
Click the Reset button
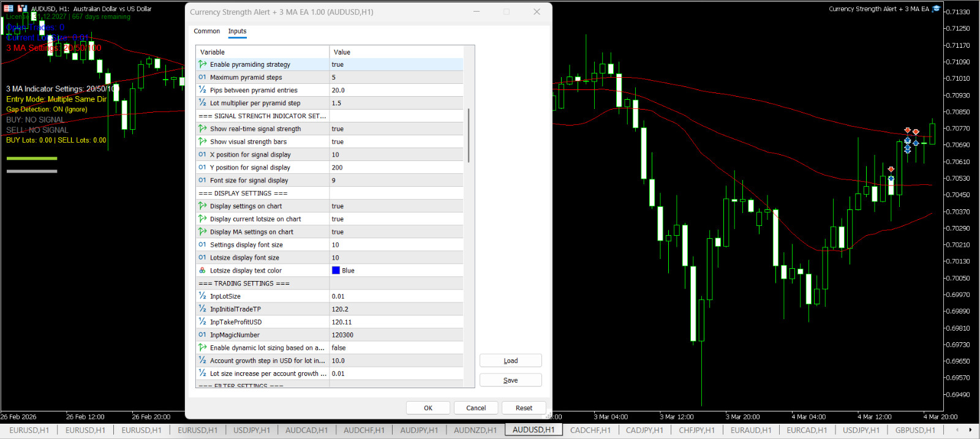(524, 408)
